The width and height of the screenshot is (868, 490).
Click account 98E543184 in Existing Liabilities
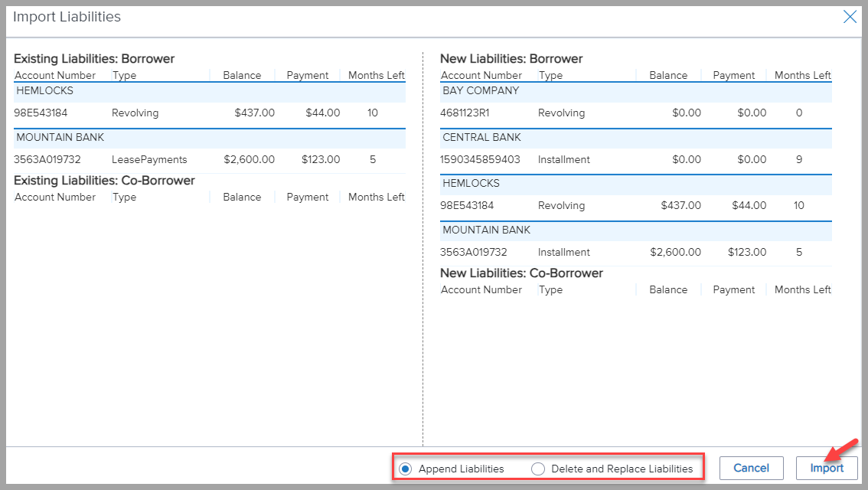pyautogui.click(x=41, y=113)
